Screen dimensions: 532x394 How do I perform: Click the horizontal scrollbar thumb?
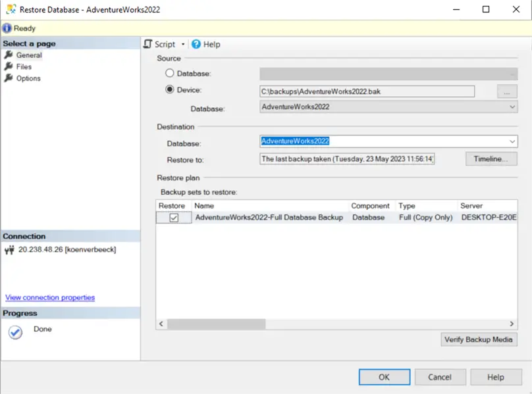click(217, 324)
